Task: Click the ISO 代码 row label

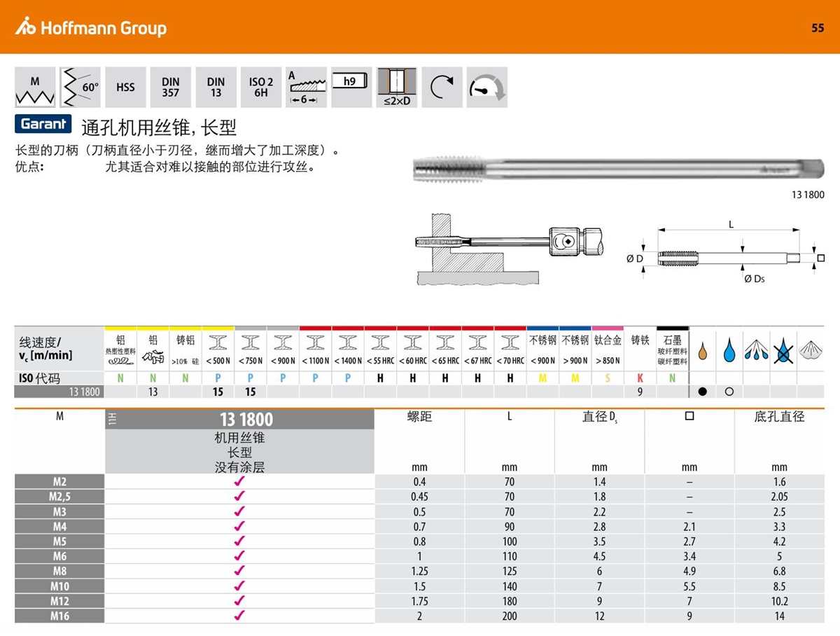Action: (40, 378)
